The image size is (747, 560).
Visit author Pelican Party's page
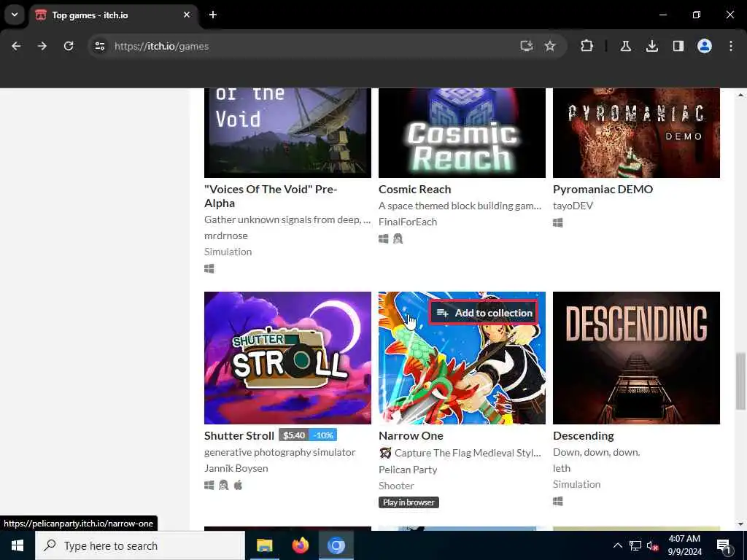[x=408, y=470]
